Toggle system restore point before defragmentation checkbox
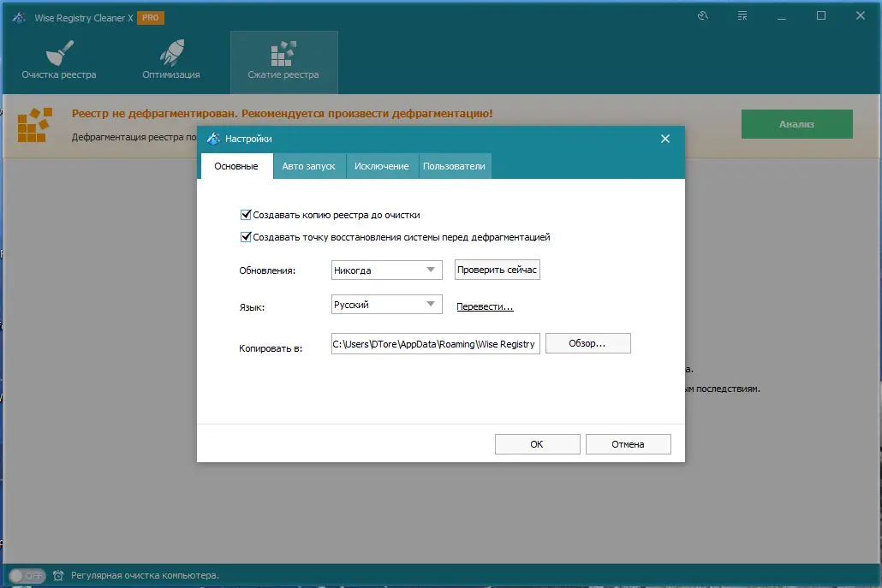882x588 pixels. tap(245, 237)
